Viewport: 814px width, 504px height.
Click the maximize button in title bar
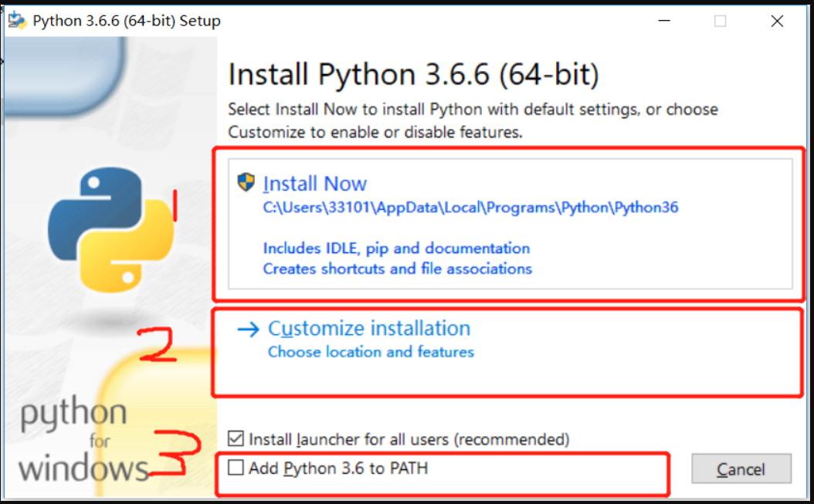(x=720, y=21)
